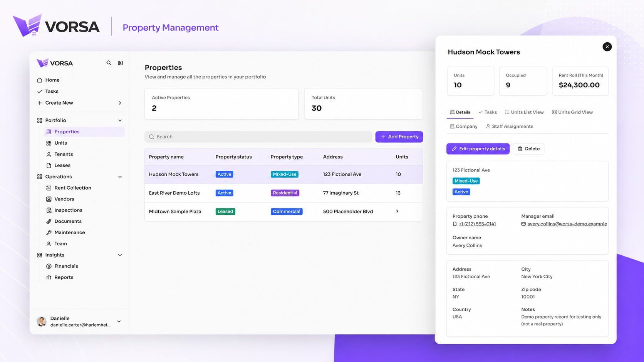This screenshot has height=362, width=644.
Task: Click the Add Property button
Action: pos(399,137)
